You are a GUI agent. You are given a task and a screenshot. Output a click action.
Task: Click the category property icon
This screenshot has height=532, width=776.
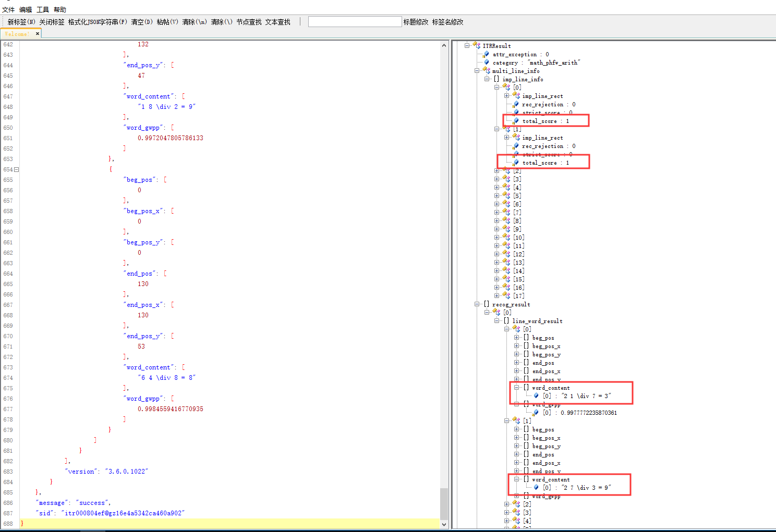(x=487, y=63)
